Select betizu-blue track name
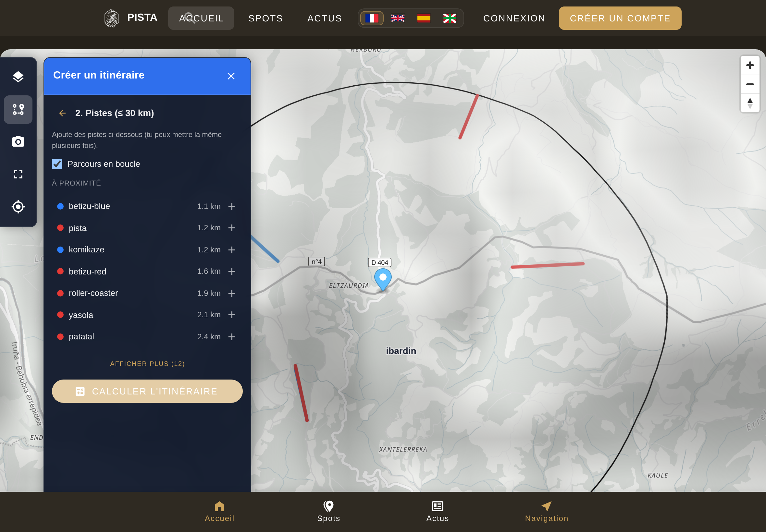 [x=89, y=206]
